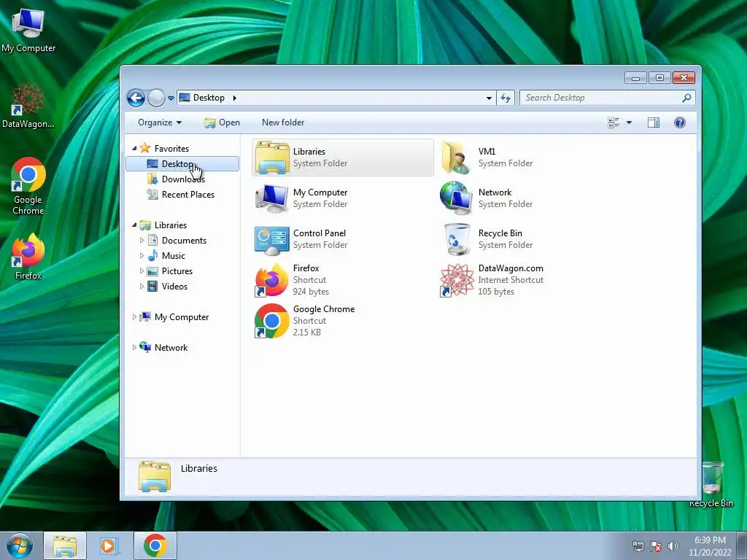
Task: Click Windows Explorer taskbar button
Action: (x=65, y=545)
